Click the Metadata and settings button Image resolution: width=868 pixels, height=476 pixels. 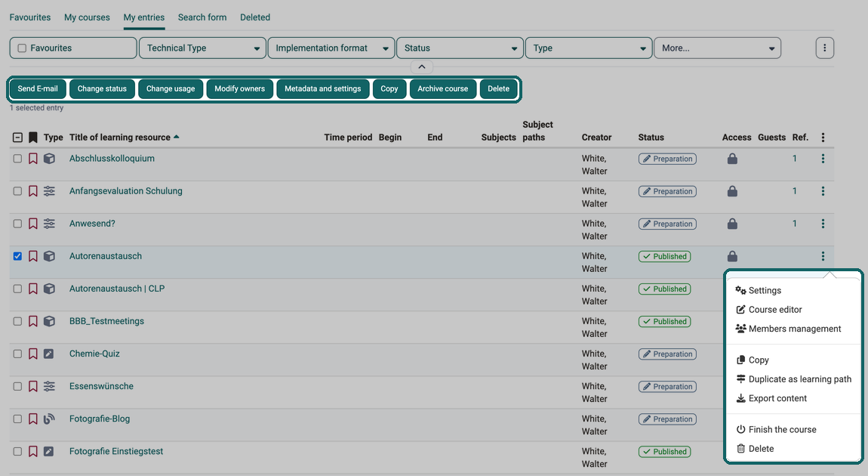tap(323, 88)
